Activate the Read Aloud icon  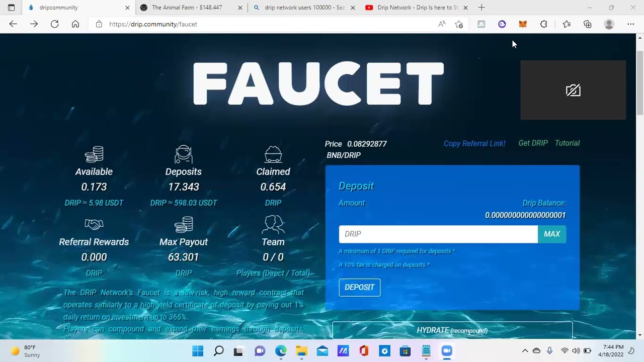click(442, 24)
